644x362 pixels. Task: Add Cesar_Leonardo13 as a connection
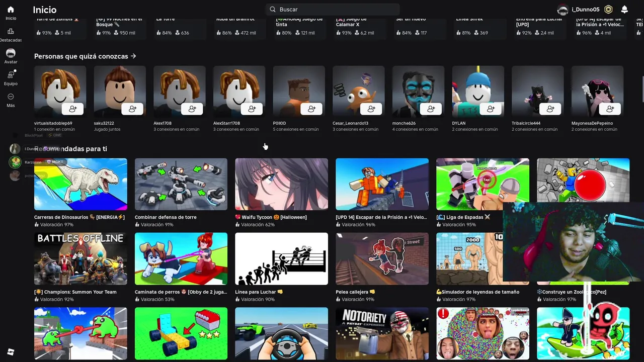[371, 109]
